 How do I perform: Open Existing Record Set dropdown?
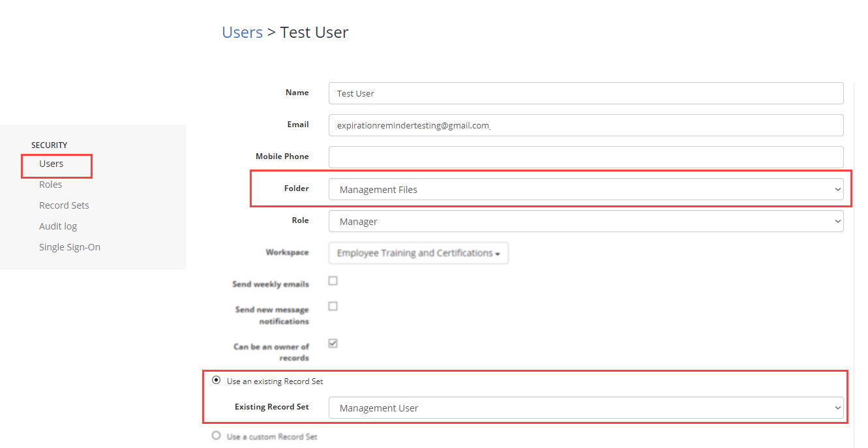point(586,408)
